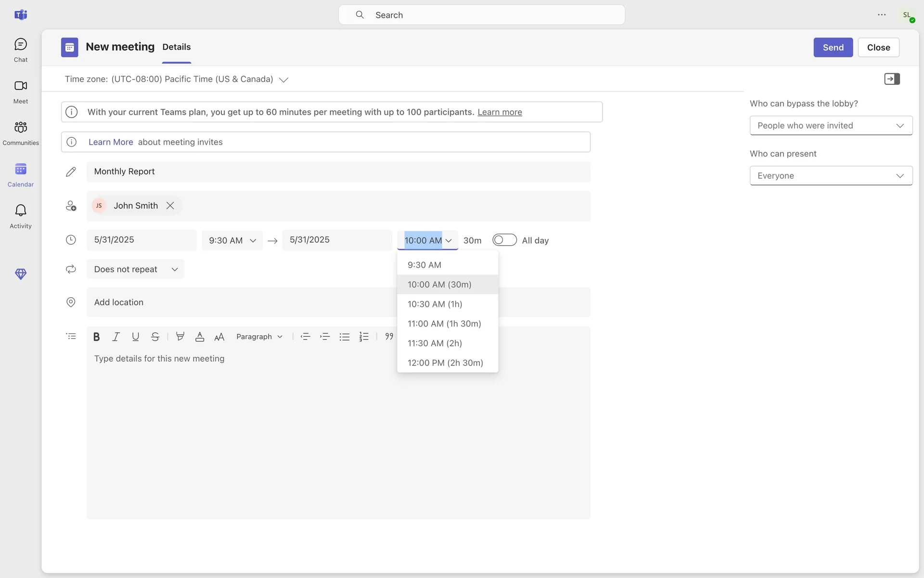Click the Bold formatting icon
924x578 pixels.
[96, 337]
